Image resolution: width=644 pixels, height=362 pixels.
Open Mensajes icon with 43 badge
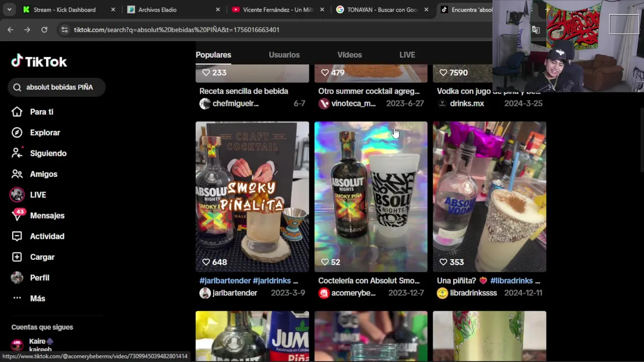(18, 215)
